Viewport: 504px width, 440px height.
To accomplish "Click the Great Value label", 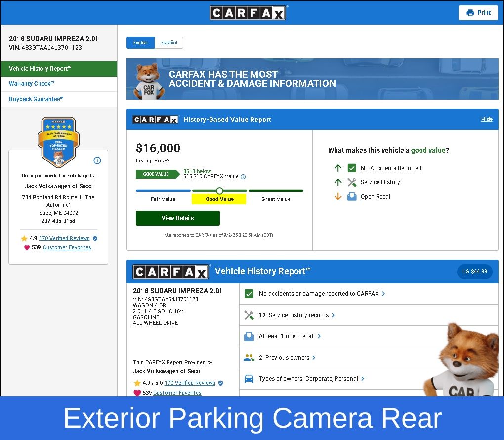I will 276,199.
